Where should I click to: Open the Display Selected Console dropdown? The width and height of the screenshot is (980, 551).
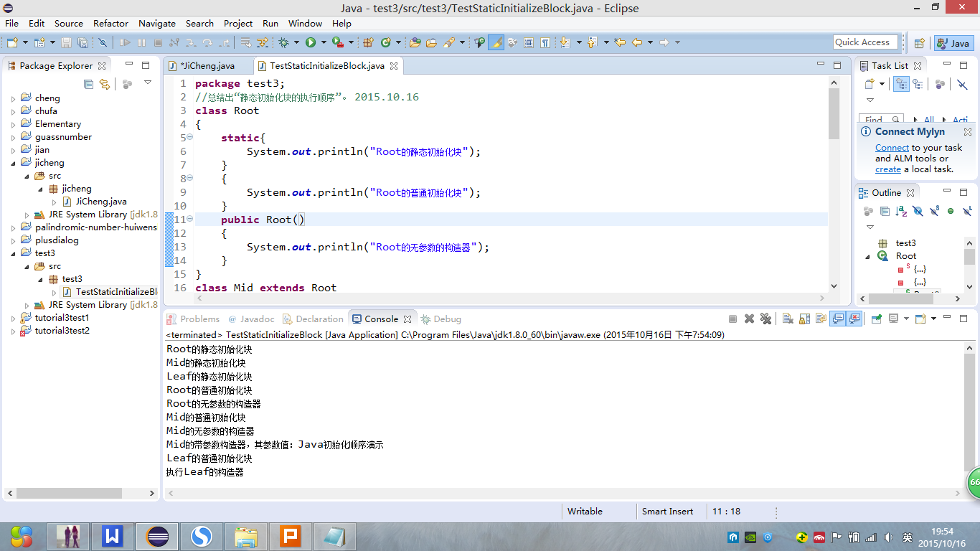[x=906, y=319]
